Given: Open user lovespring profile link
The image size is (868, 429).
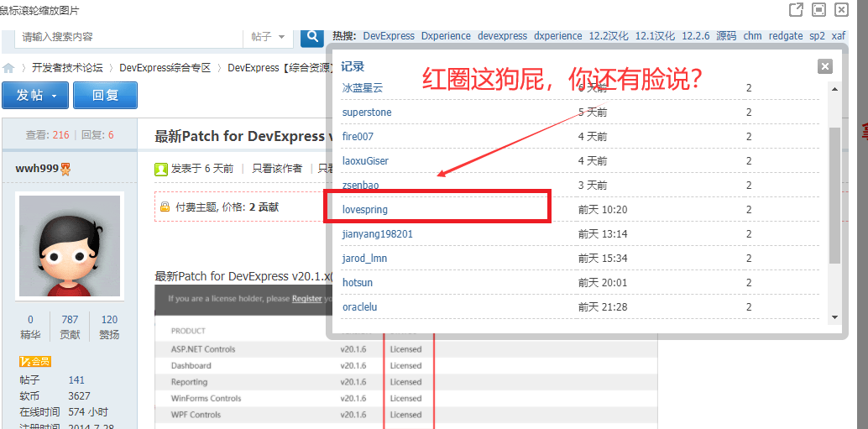Looking at the screenshot, I should pyautogui.click(x=365, y=210).
